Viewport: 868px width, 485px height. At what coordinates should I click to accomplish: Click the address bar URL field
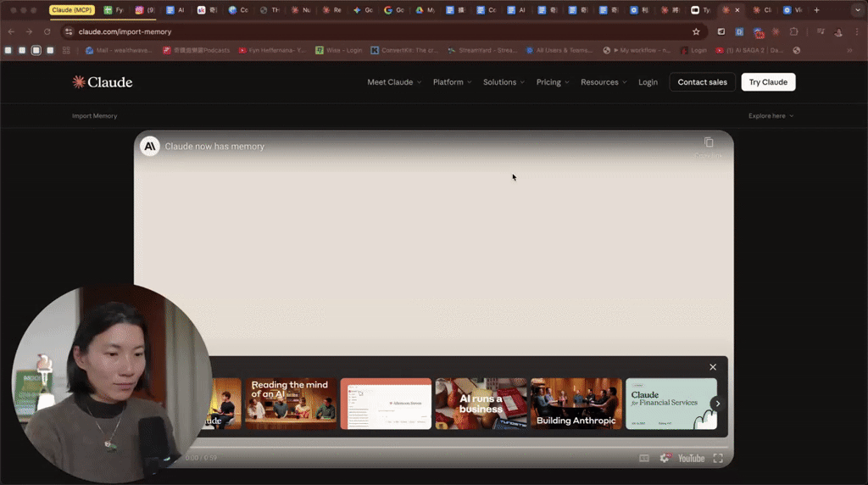click(382, 31)
